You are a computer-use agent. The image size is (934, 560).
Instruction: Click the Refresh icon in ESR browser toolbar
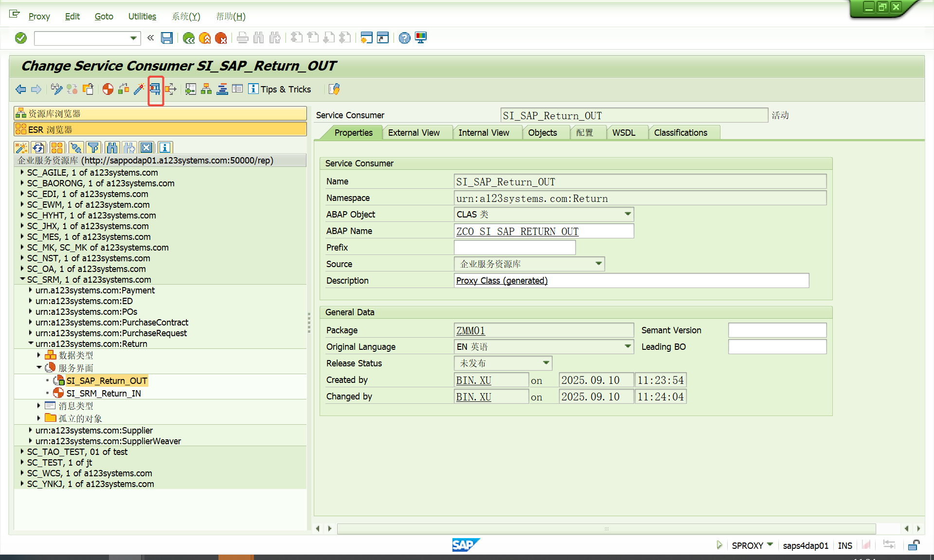click(x=39, y=148)
